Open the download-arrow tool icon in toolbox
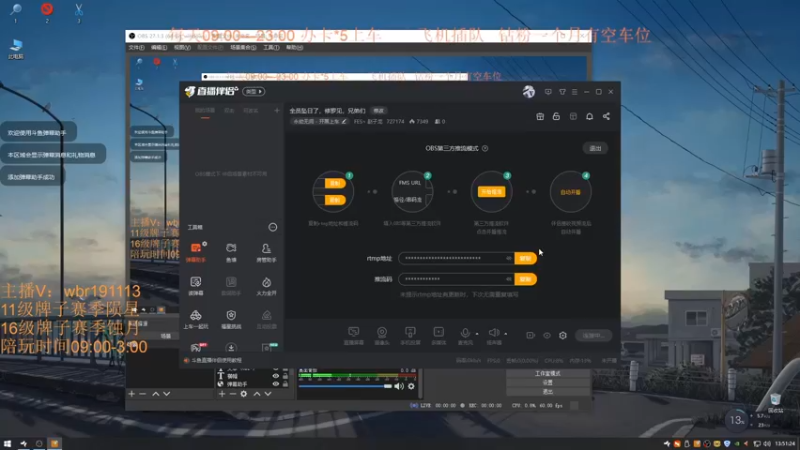This screenshot has height=450, width=800. [x=231, y=348]
